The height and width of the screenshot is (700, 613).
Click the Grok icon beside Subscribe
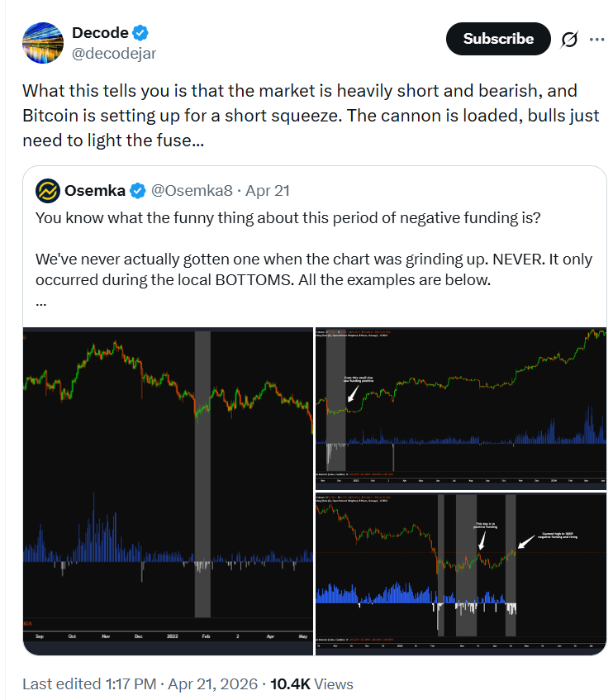[569, 39]
